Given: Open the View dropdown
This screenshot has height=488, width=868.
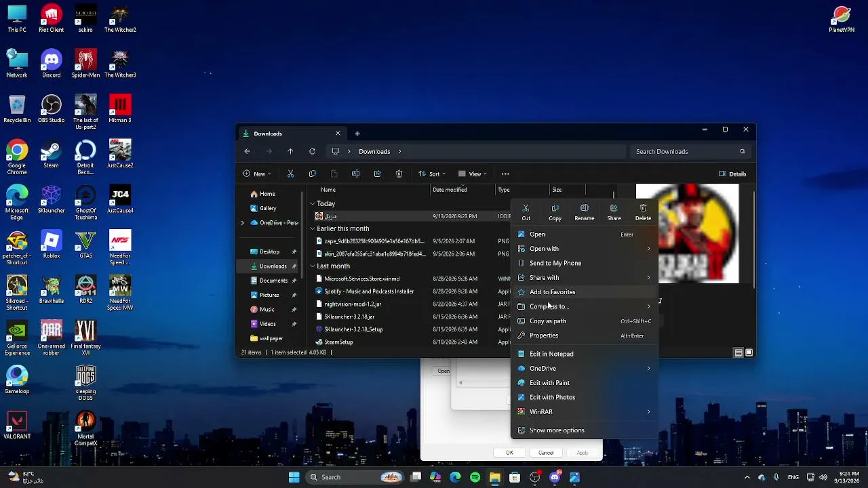Looking at the screenshot, I should [x=473, y=174].
